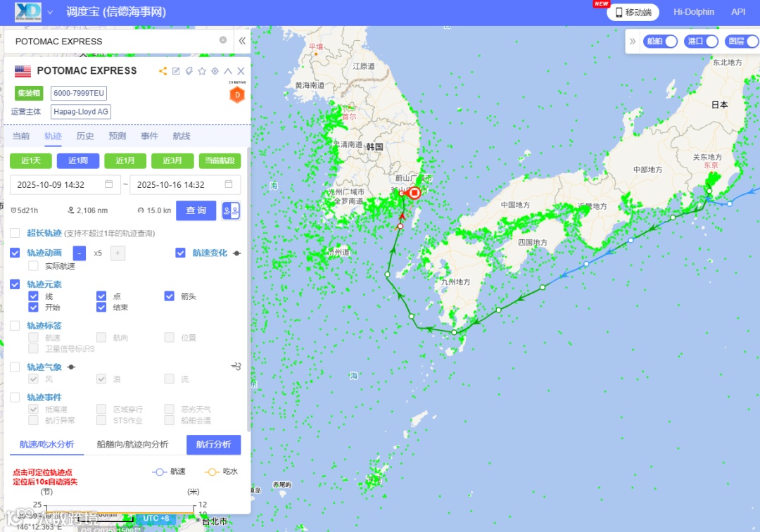Click the UTC +8 timezone indicator
Image resolution: width=760 pixels, height=532 pixels.
(x=156, y=519)
